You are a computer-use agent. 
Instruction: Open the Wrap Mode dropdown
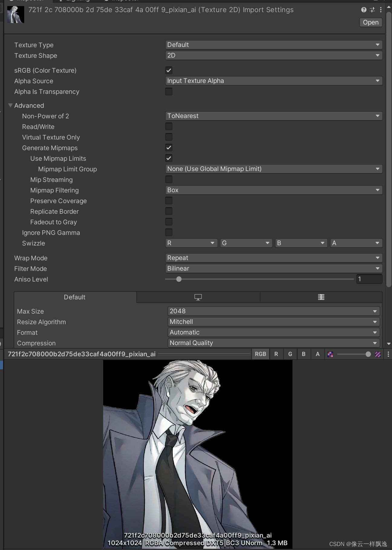(274, 258)
